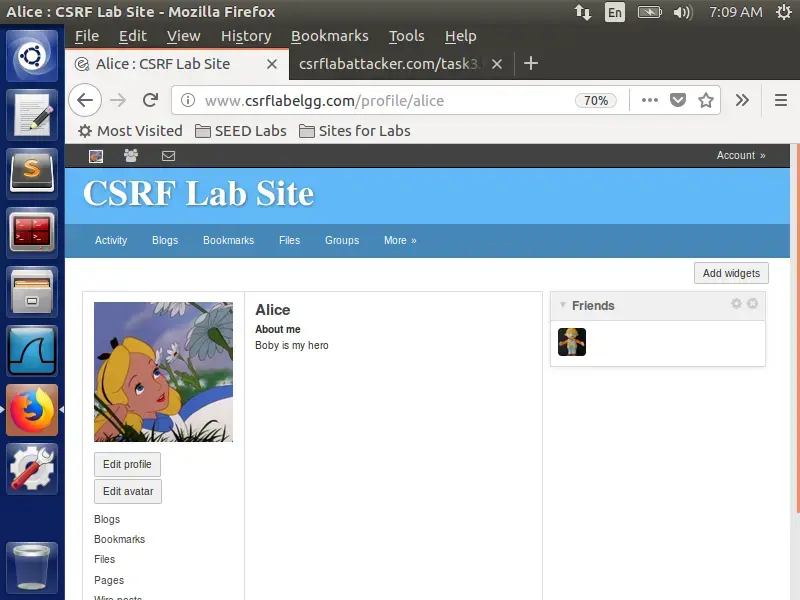Image resolution: width=800 pixels, height=600 pixels.
Task: Close the csrflabattacker.com tab
Action: [x=497, y=64]
